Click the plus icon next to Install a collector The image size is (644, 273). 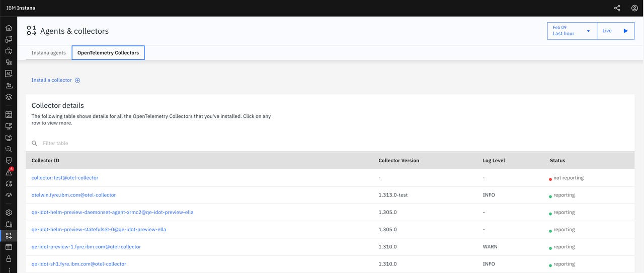[77, 80]
